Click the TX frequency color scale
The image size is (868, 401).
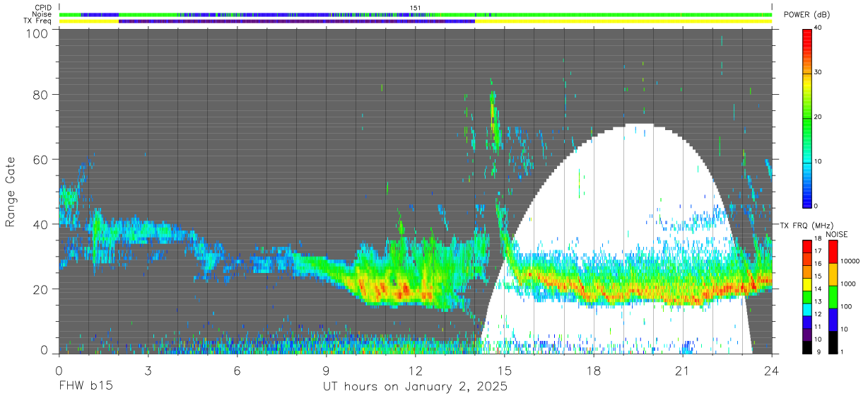(807, 296)
